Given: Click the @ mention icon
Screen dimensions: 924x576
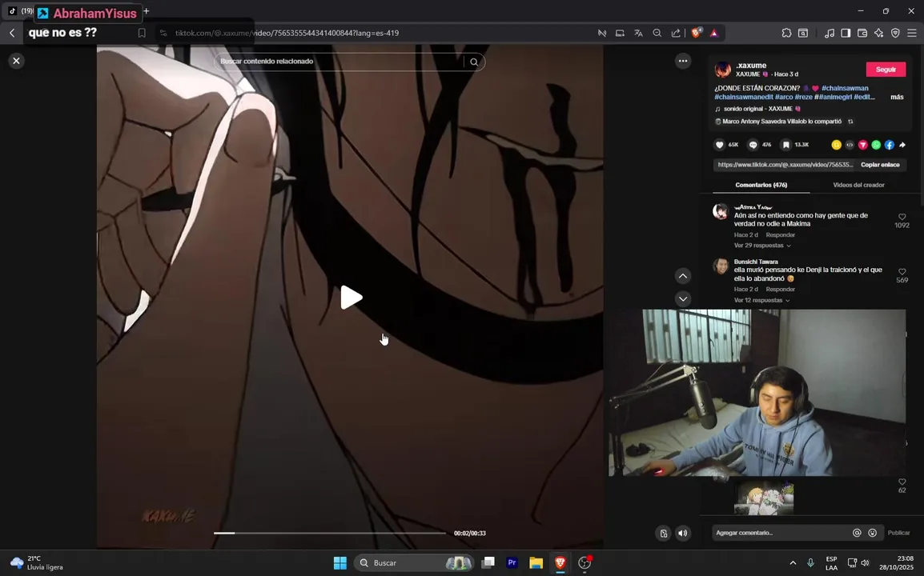Looking at the screenshot, I should 857,533.
